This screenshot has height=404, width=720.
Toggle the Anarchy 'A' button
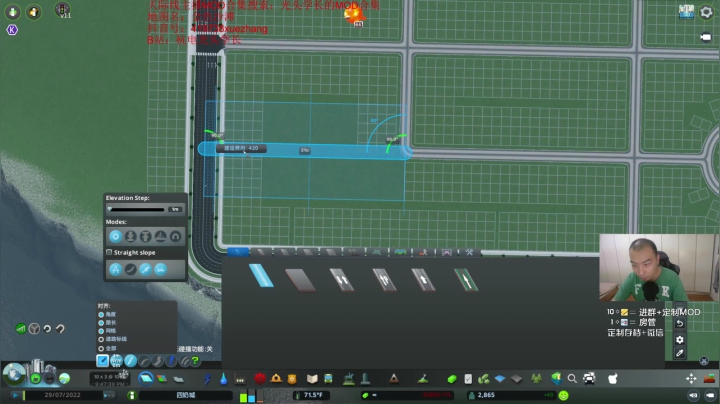coord(115,269)
